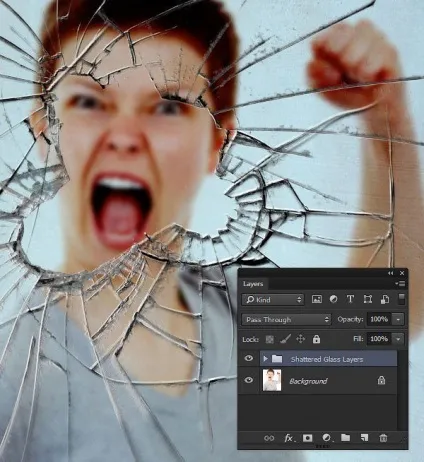Expand the Shattered Glass Layers group

265,359
